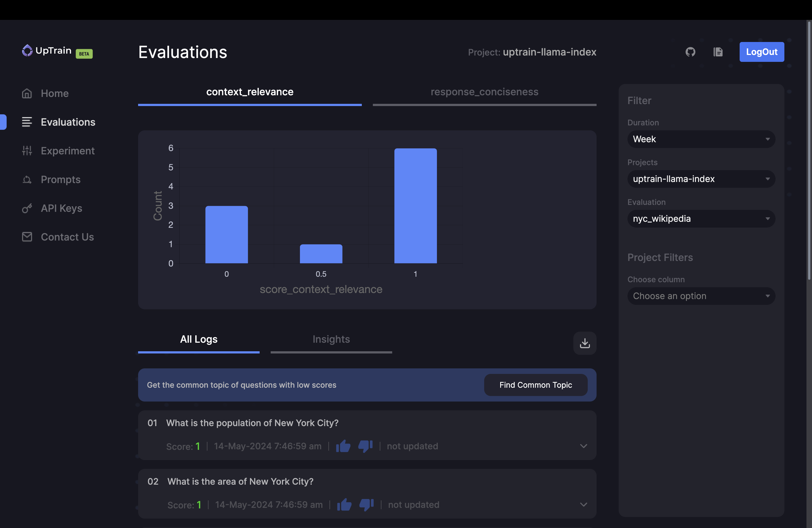Click the document/copy icon in header
The image size is (812, 528).
click(x=718, y=51)
